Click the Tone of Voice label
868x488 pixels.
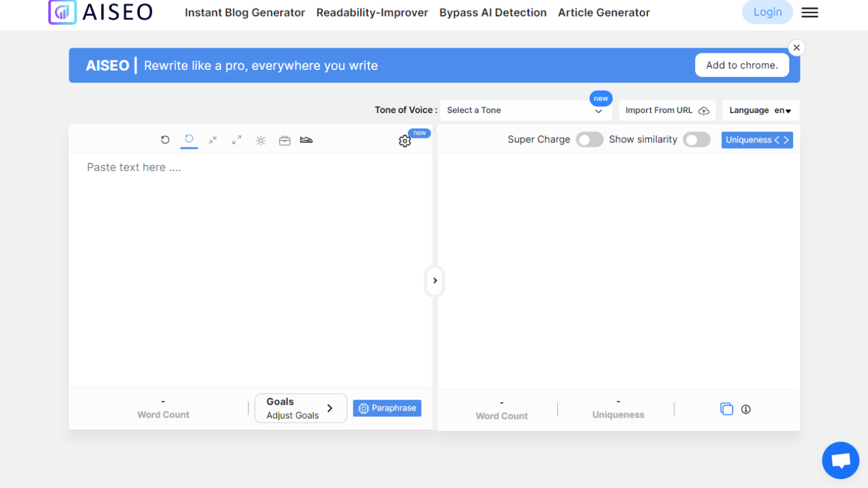tap(406, 110)
